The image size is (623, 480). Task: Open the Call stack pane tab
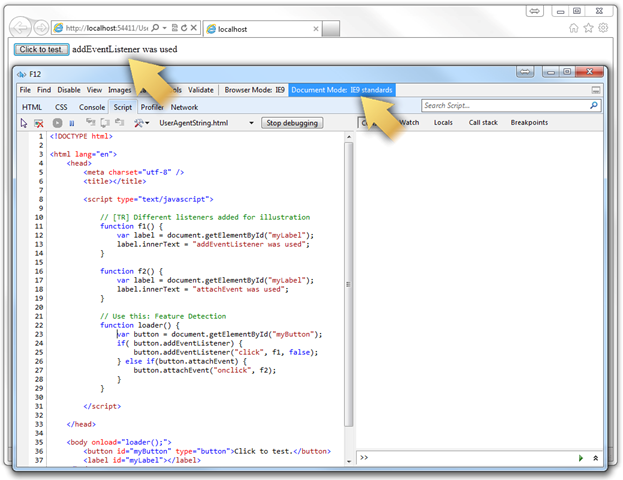point(483,123)
